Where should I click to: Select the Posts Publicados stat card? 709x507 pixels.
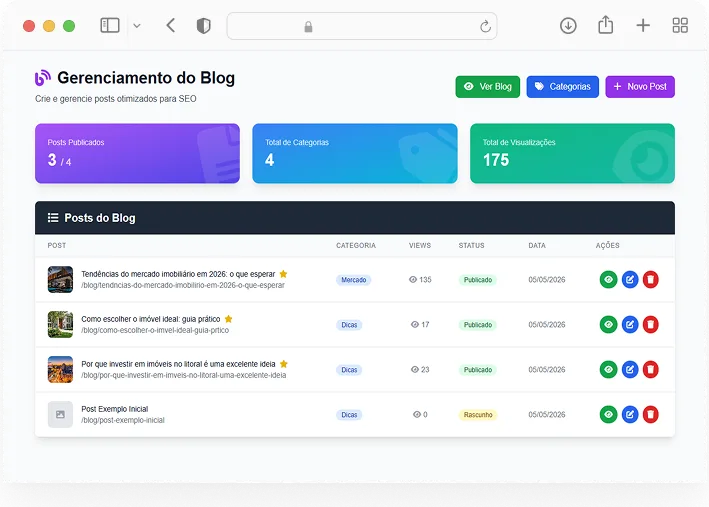point(137,153)
